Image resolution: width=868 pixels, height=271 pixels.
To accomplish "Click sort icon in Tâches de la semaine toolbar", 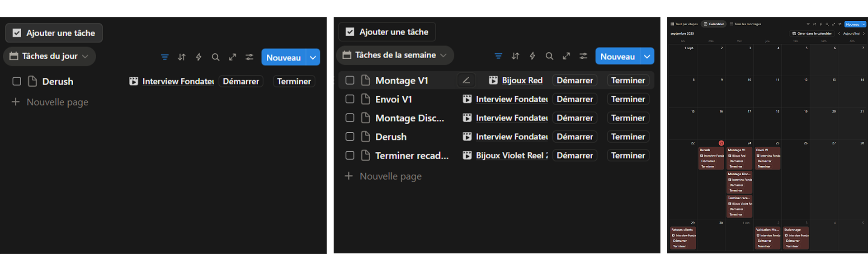I will [x=515, y=56].
